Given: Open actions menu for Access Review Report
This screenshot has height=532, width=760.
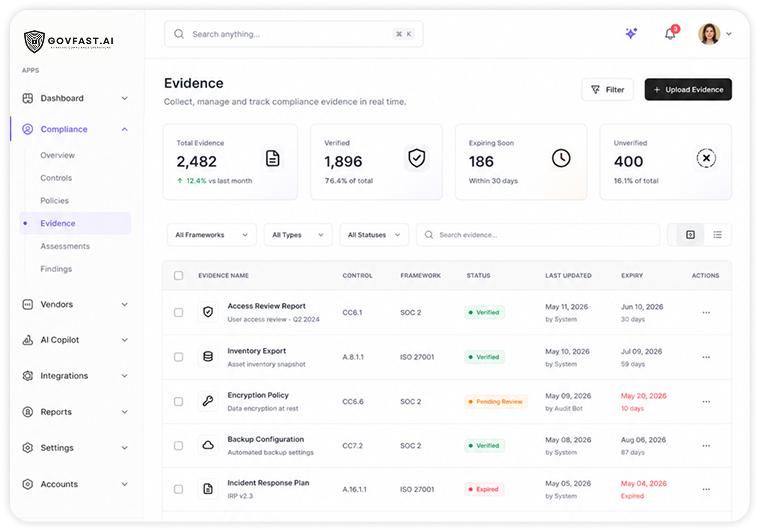Looking at the screenshot, I should tap(706, 313).
